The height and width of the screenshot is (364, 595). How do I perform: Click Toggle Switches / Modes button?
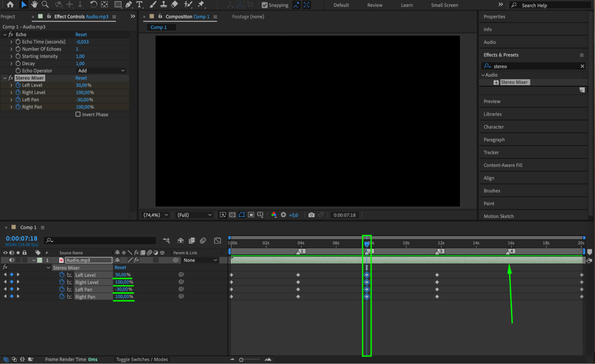click(x=142, y=359)
